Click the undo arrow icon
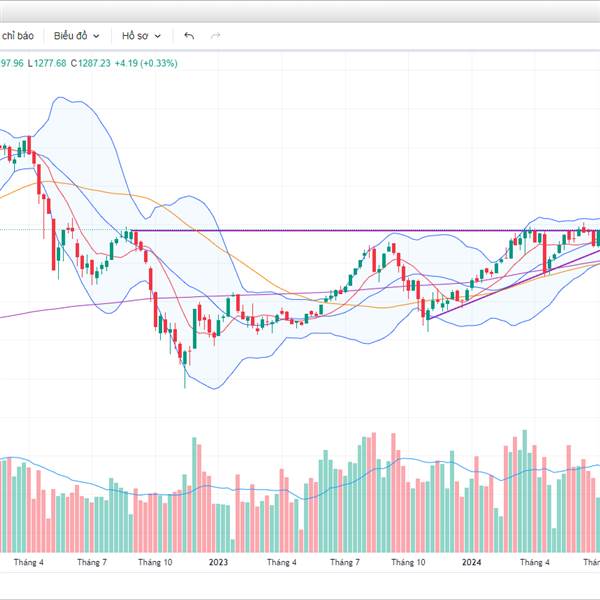Screen dimensions: 600x600 click(x=190, y=36)
